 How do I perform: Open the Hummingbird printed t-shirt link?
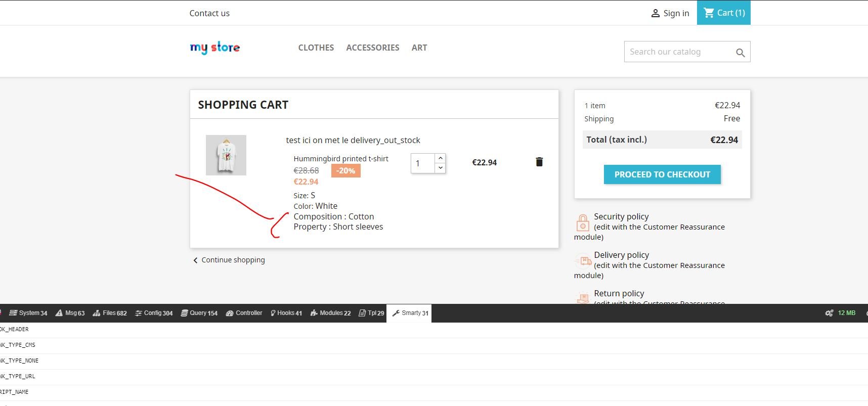(341, 159)
